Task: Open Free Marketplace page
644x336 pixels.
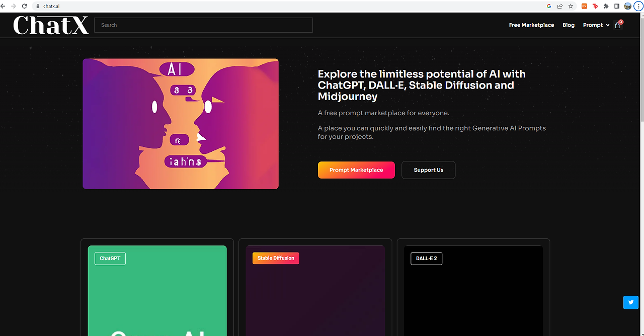Action: pos(531,25)
